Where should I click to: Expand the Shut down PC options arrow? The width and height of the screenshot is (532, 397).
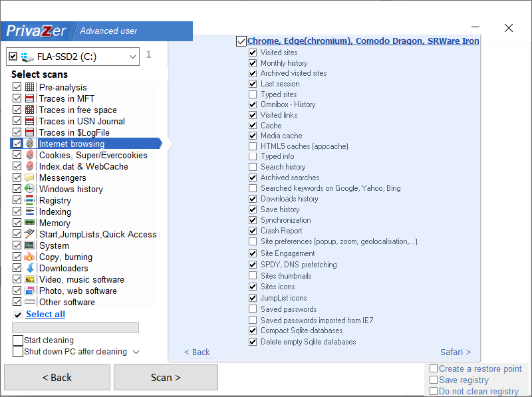(x=136, y=352)
